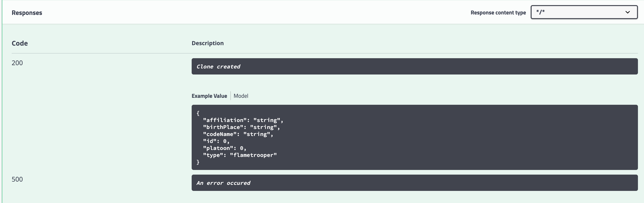The image size is (644, 203).
Task: Click the */* value in content type select
Action: 540,12
